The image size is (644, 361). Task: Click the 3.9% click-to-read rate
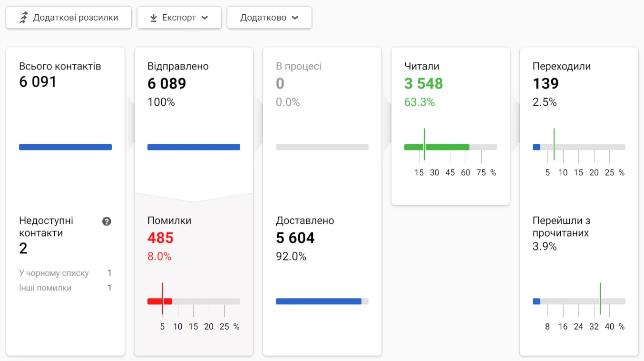(x=545, y=246)
